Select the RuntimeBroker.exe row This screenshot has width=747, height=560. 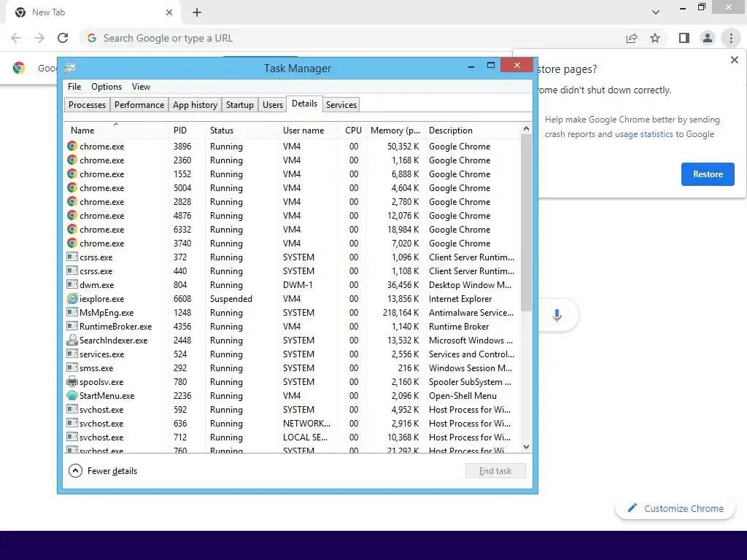tap(292, 327)
